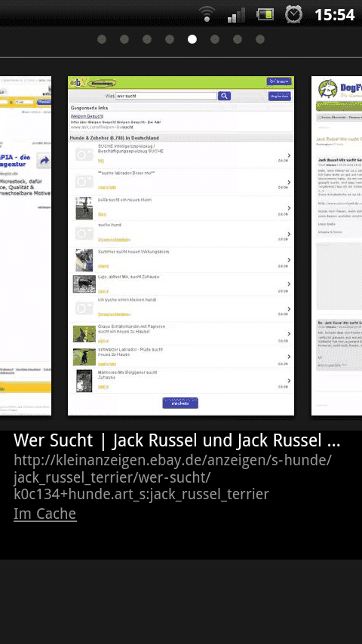
Task: Tap the chevron on 'bella sucht ein neues Heim' row
Action: (290, 208)
